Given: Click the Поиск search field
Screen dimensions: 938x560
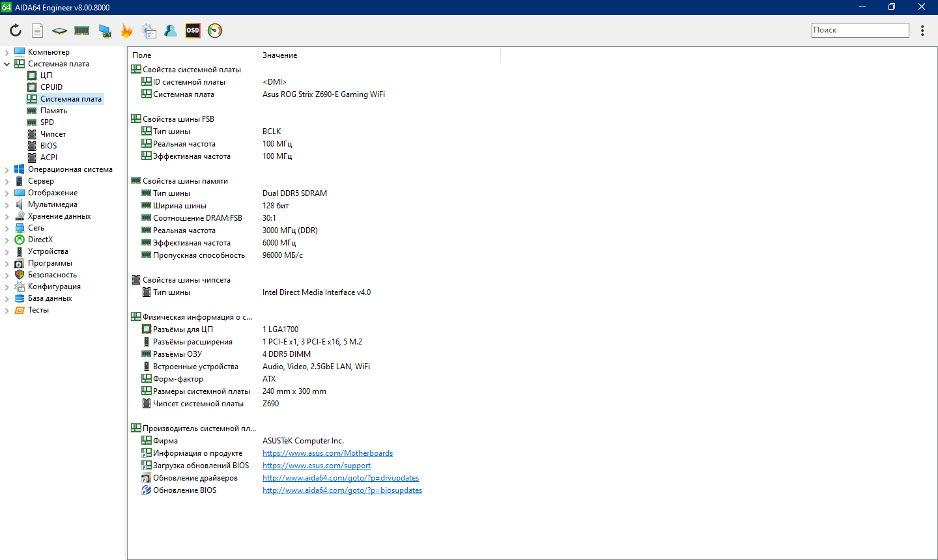Looking at the screenshot, I should tap(860, 30).
